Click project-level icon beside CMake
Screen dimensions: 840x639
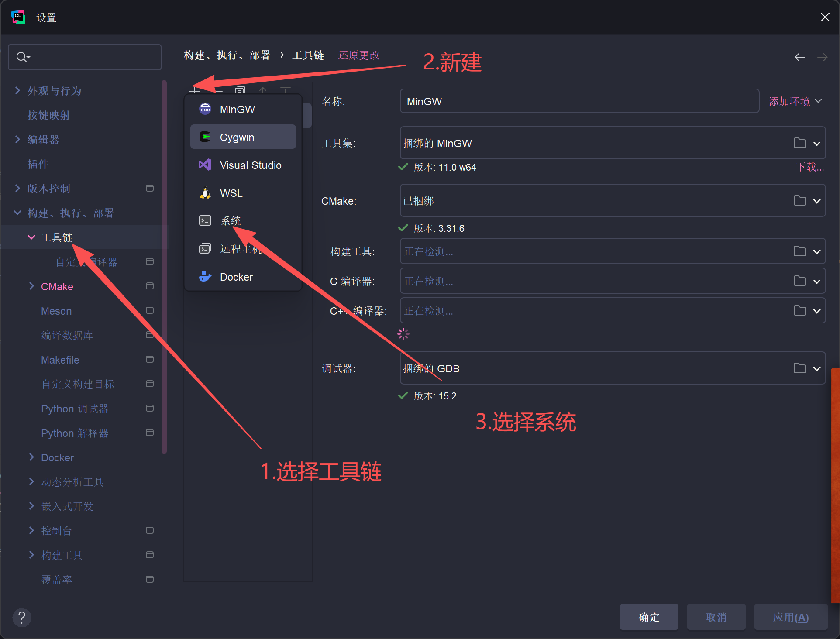click(150, 286)
